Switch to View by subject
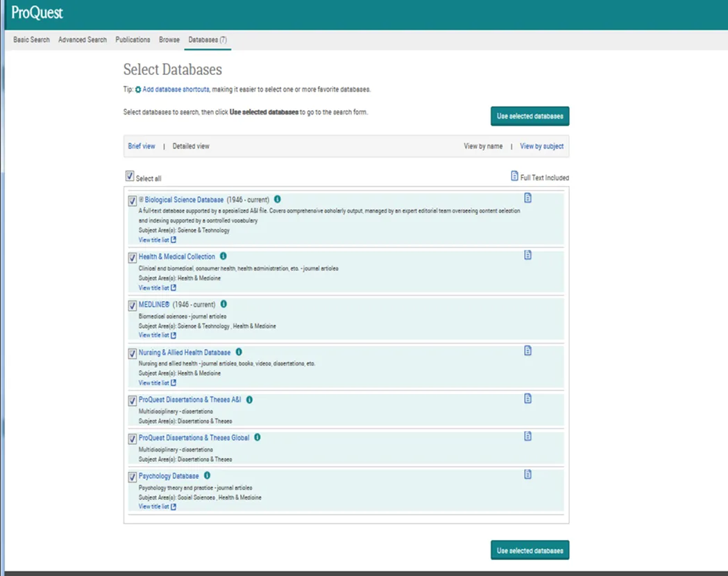 [541, 146]
